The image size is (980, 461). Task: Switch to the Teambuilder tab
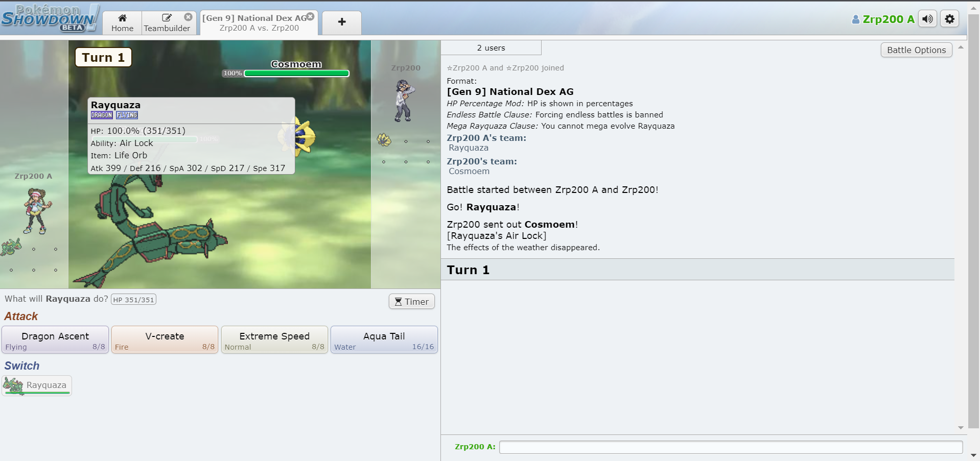pos(167,23)
